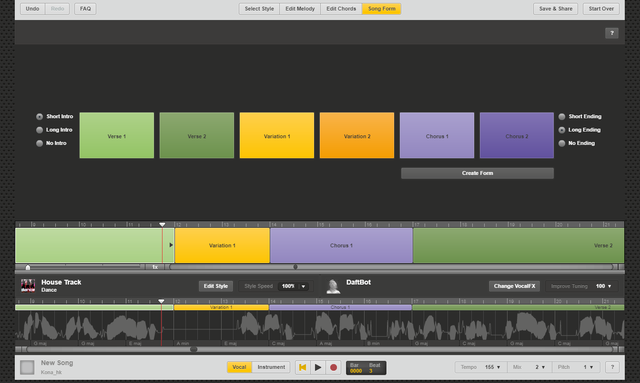Open the help question mark at top right
The height and width of the screenshot is (383, 640).
pos(611,33)
